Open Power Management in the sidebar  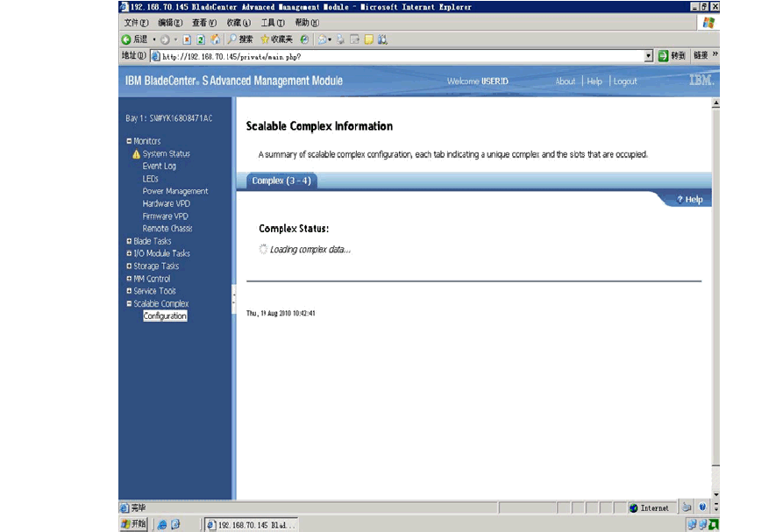tap(175, 191)
